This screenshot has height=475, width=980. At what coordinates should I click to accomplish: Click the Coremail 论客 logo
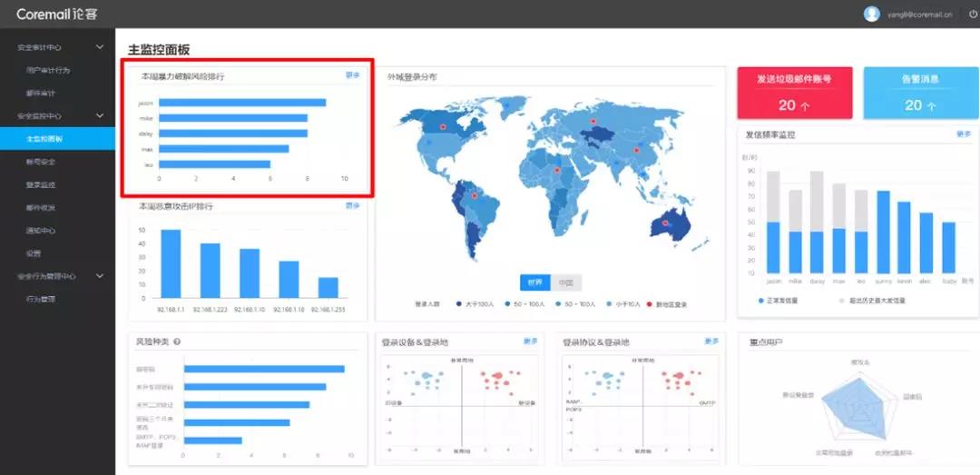pos(57,14)
